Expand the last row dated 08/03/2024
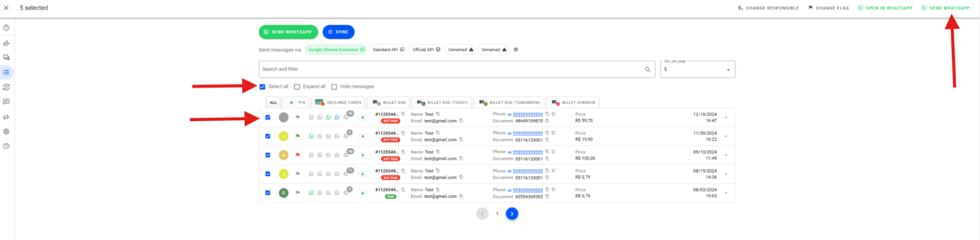This screenshot has width=980, height=240. (x=726, y=193)
